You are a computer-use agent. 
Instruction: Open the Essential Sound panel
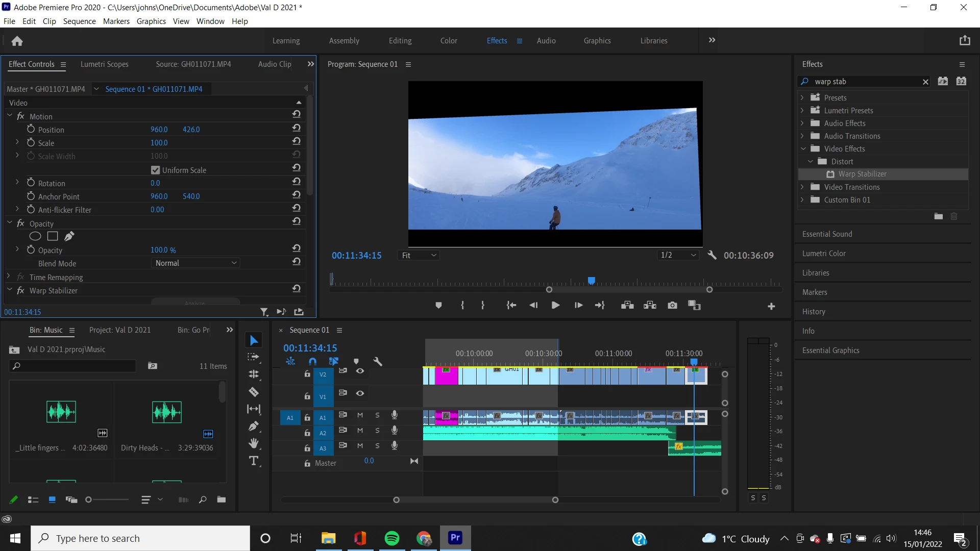(x=827, y=234)
